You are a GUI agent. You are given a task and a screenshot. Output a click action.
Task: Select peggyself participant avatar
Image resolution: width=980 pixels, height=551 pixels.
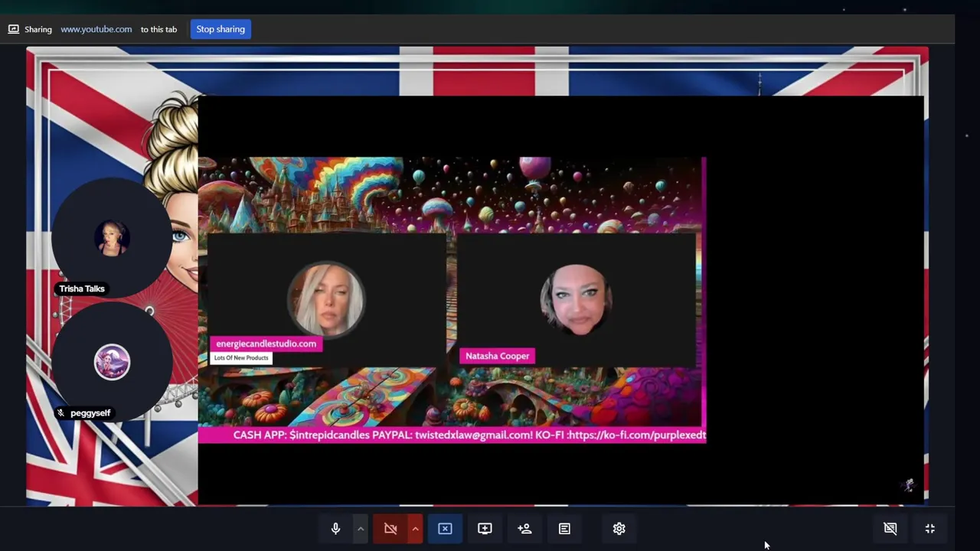112,363
